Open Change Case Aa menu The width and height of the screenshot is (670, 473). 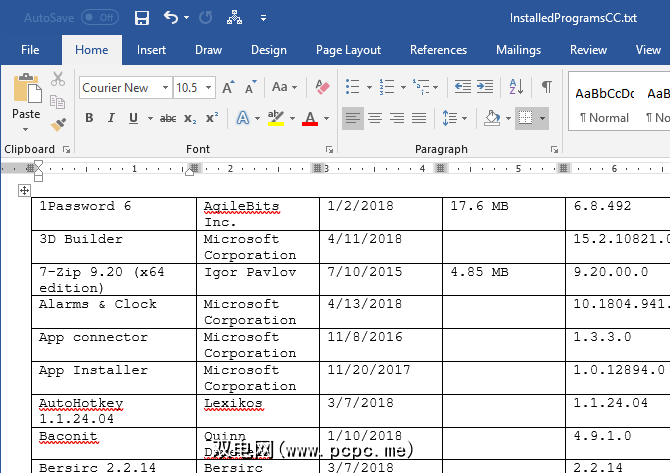(284, 87)
